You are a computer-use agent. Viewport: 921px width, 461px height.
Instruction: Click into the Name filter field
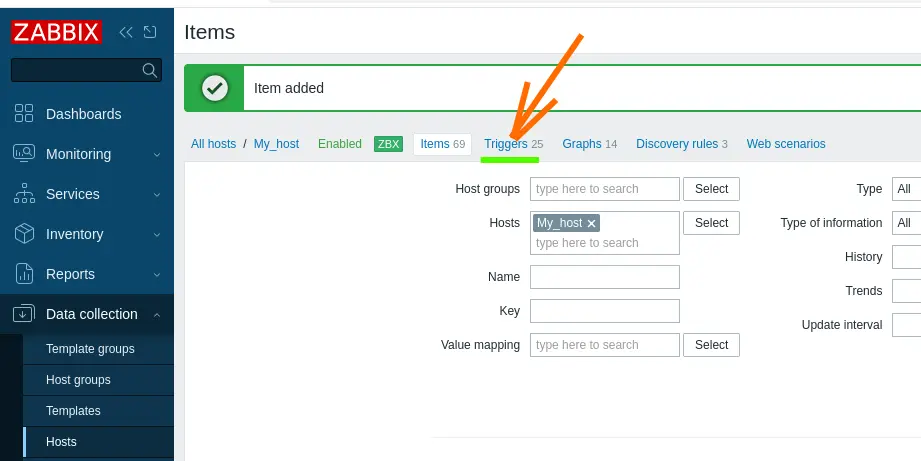(x=604, y=277)
